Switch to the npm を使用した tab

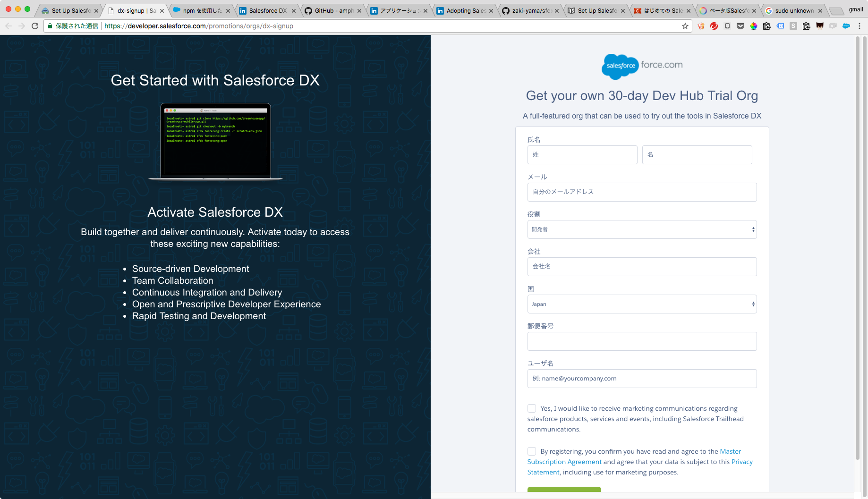202,11
